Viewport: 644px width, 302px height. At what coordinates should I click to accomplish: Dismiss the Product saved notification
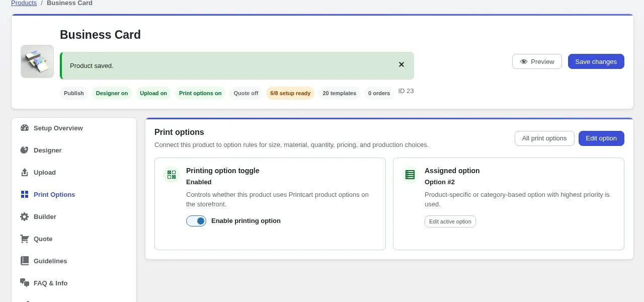pos(401,64)
